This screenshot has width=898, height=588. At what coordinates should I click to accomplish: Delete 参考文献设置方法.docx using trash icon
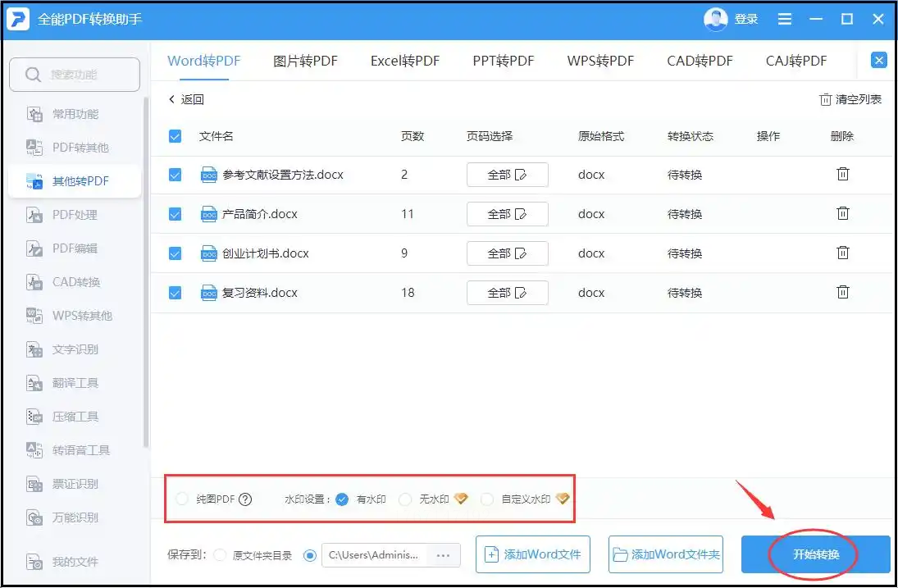pyautogui.click(x=842, y=174)
